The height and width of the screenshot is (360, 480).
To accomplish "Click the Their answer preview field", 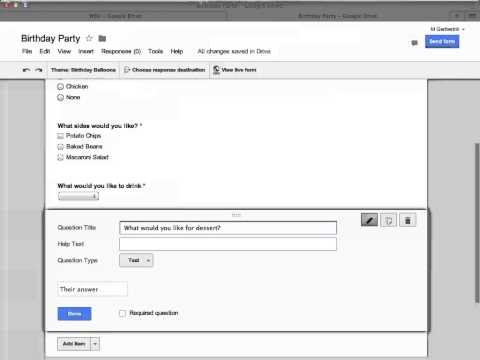I will [92, 289].
